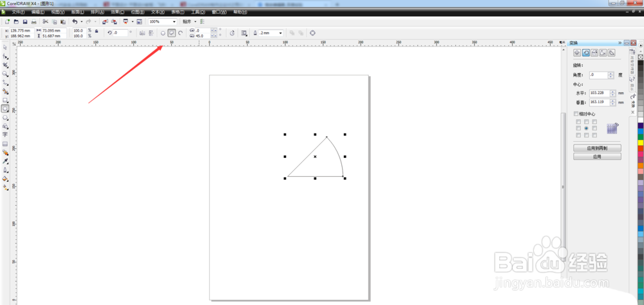Select the Shape tool in toolbox
Screen dimensions: 644x305
point(5,56)
